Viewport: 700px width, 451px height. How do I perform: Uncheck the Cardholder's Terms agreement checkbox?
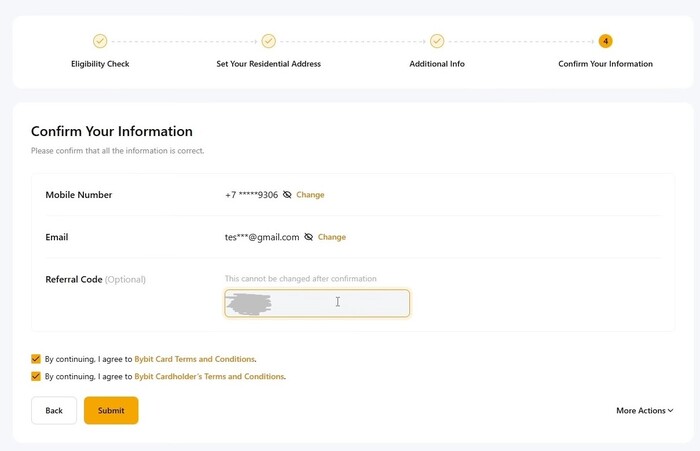pyautogui.click(x=37, y=377)
